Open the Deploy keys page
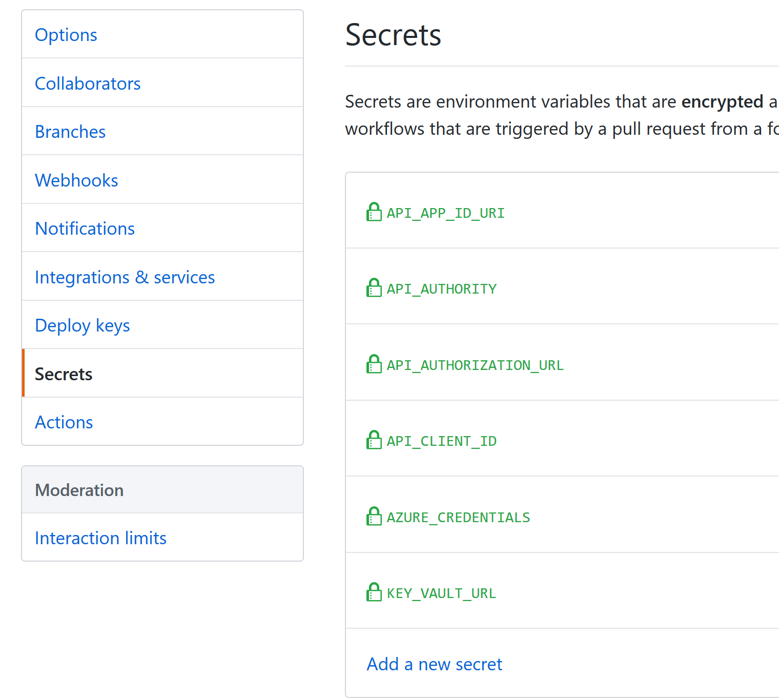Screen dimensions: 779x700 click(x=82, y=325)
